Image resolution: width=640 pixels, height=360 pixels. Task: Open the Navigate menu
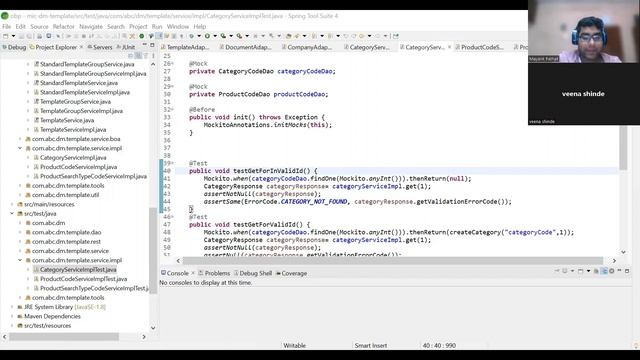[91, 27]
